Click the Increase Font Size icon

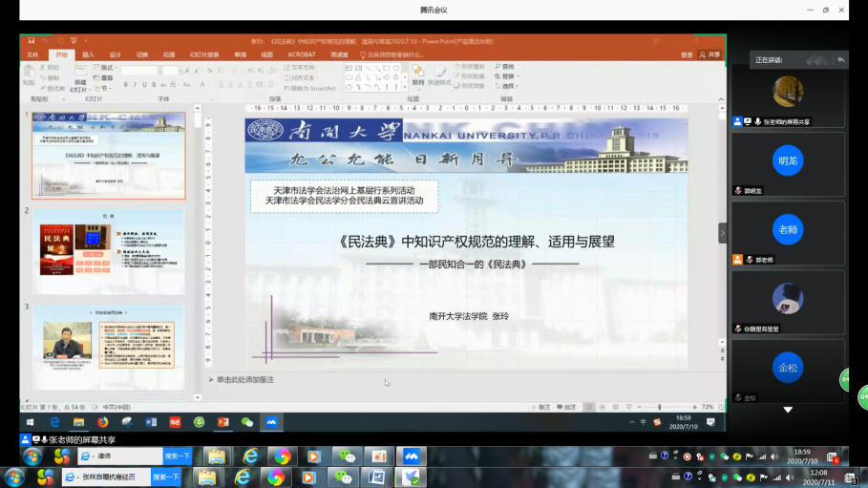[x=187, y=71]
